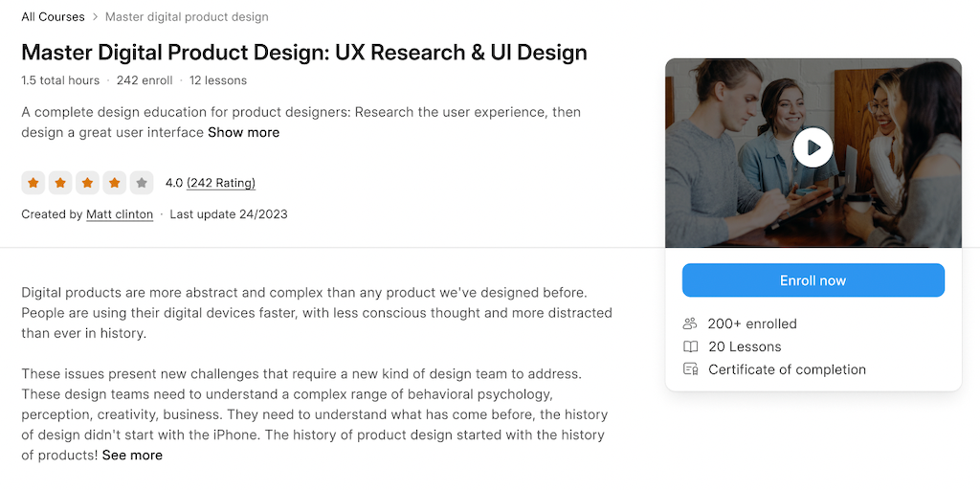Click the 20 Lessons text
The width and height of the screenshot is (980, 490).
745,346
